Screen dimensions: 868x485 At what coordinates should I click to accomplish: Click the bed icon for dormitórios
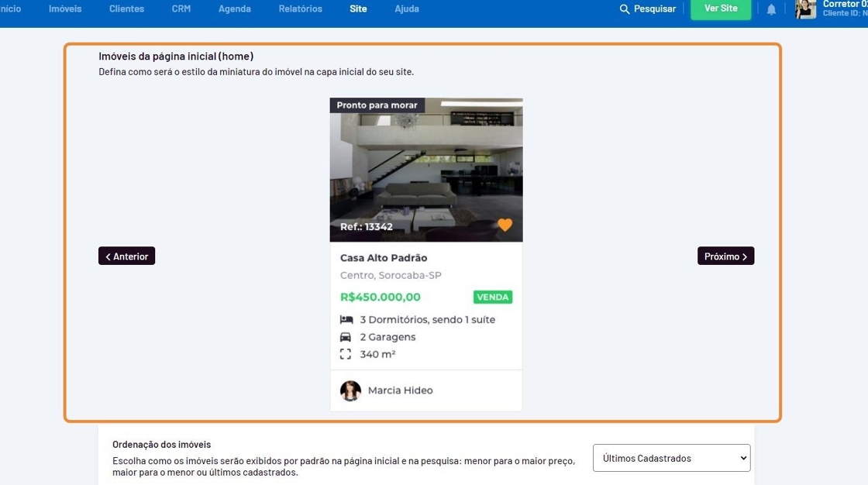click(346, 320)
